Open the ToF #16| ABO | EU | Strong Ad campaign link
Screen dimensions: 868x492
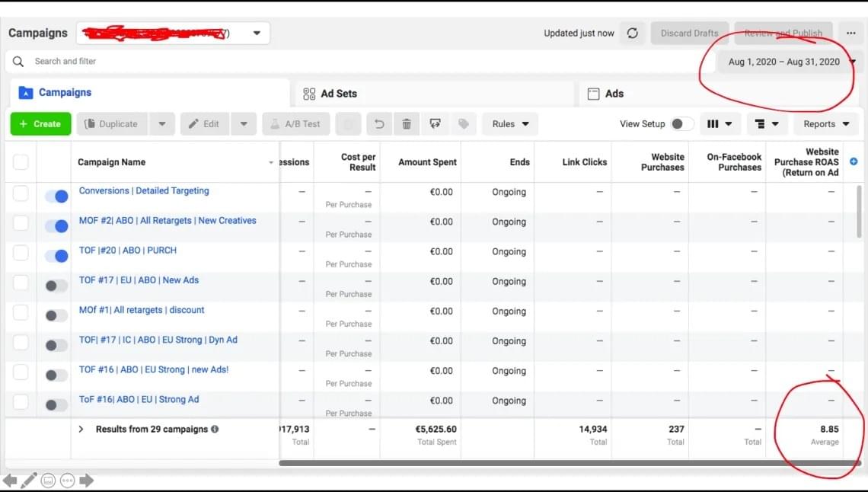(x=139, y=400)
